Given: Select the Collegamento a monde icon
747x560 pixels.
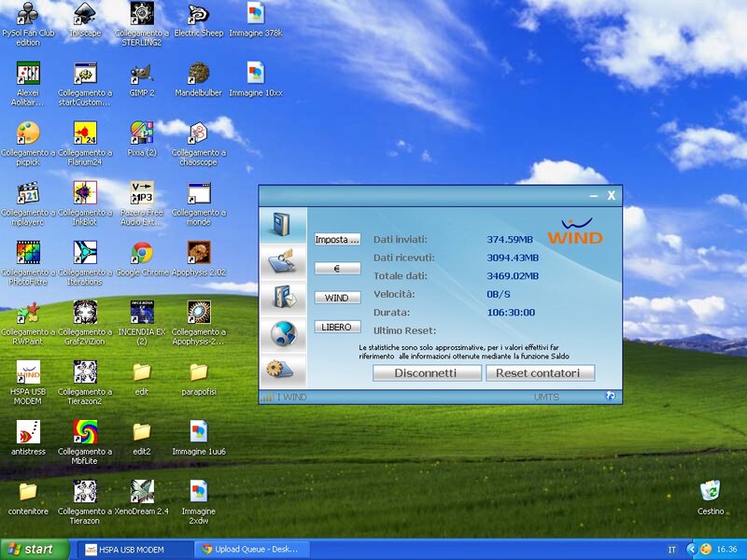Looking at the screenshot, I should point(199,203).
